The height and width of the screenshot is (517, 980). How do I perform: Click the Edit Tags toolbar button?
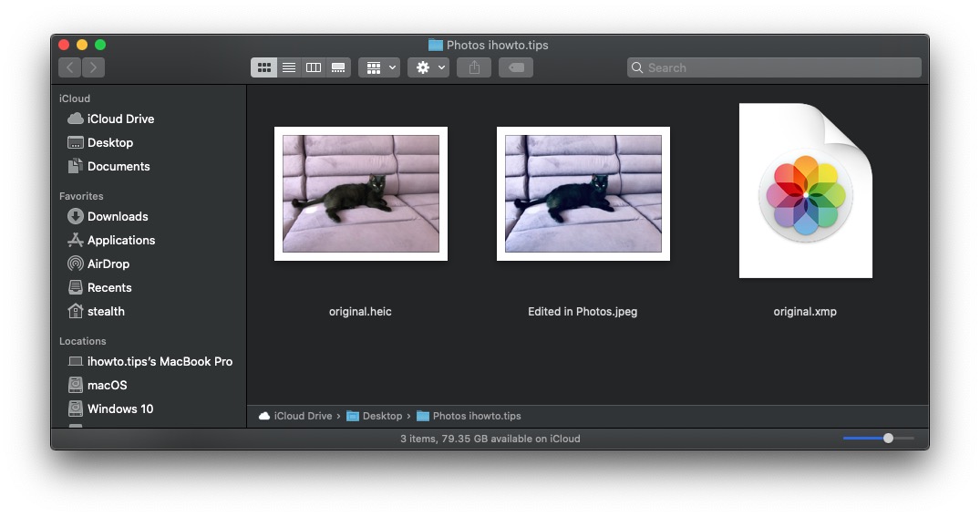(x=516, y=67)
